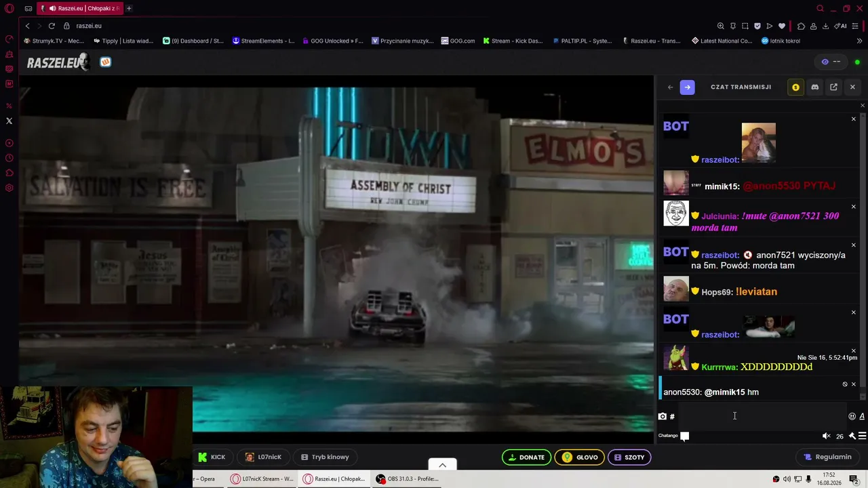Open the ad blocker shield icon
This screenshot has width=868, height=488.
757,26
